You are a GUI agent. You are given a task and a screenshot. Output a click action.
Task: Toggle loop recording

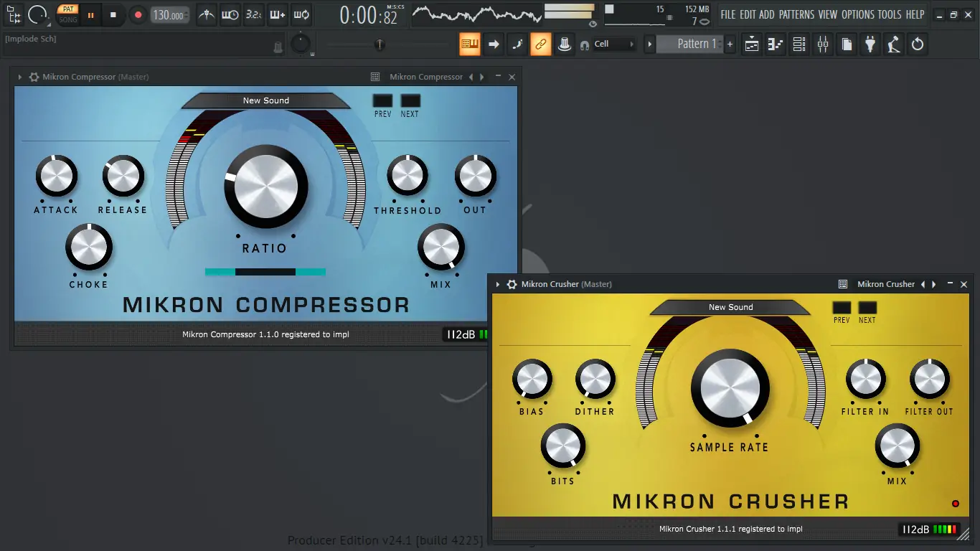pyautogui.click(x=301, y=14)
